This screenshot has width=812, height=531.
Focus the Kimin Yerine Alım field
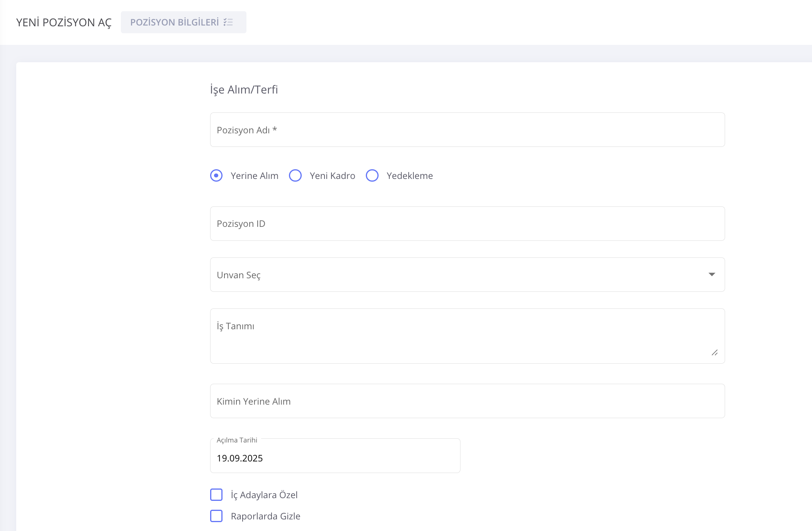tap(467, 401)
